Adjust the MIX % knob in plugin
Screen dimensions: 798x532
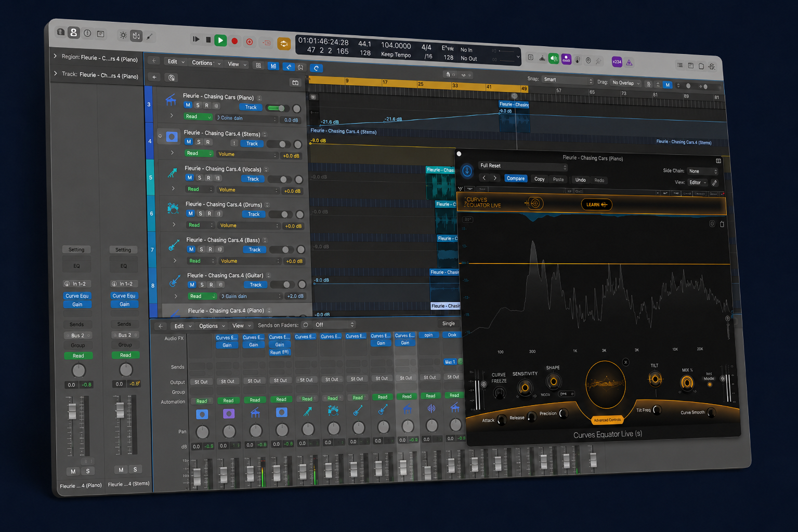tap(687, 383)
